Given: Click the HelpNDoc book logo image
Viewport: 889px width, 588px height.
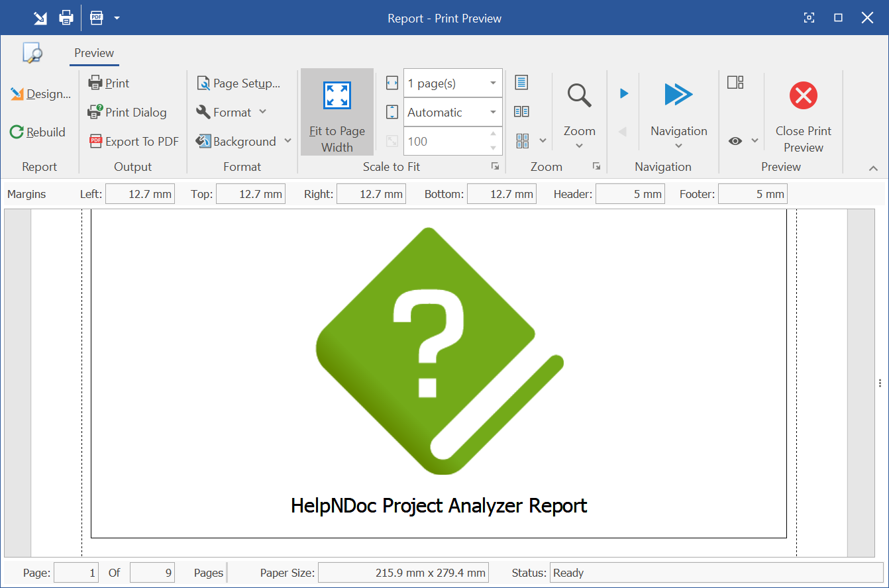Looking at the screenshot, I should pos(439,351).
